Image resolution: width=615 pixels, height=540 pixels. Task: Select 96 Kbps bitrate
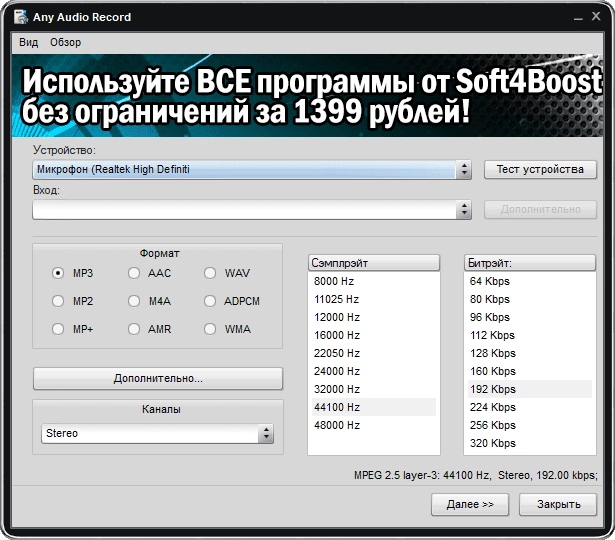pyautogui.click(x=530, y=317)
